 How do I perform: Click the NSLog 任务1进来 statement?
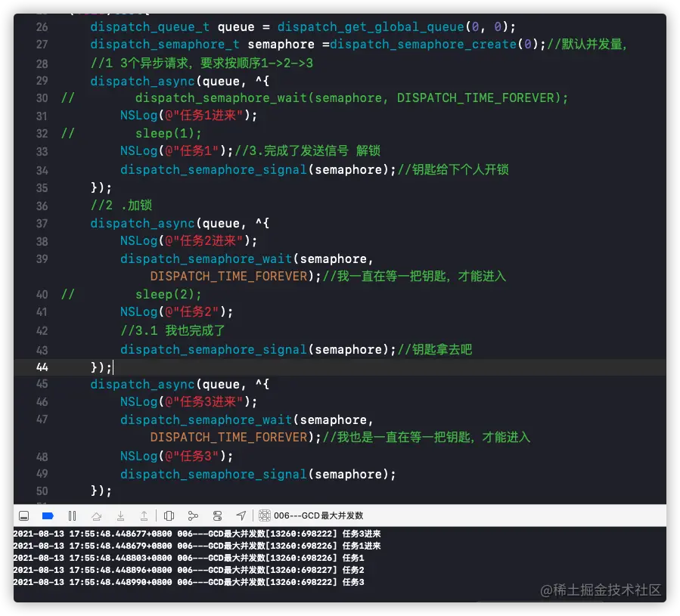tap(188, 116)
